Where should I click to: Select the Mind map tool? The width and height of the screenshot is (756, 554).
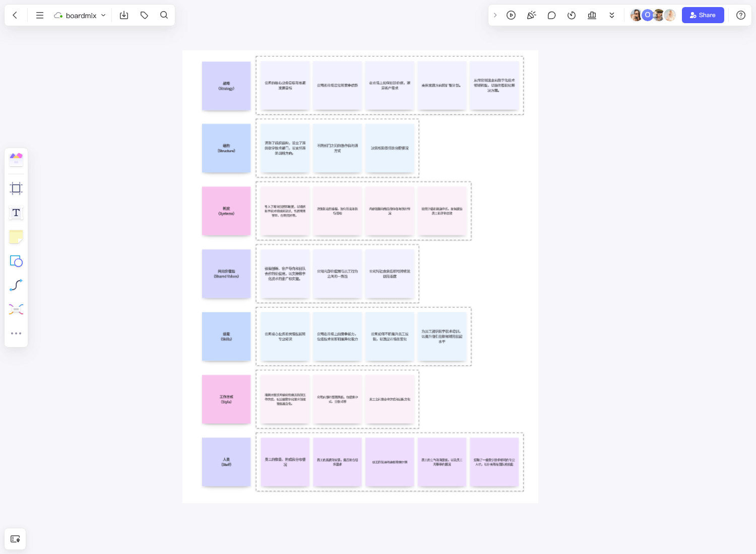coord(16,309)
